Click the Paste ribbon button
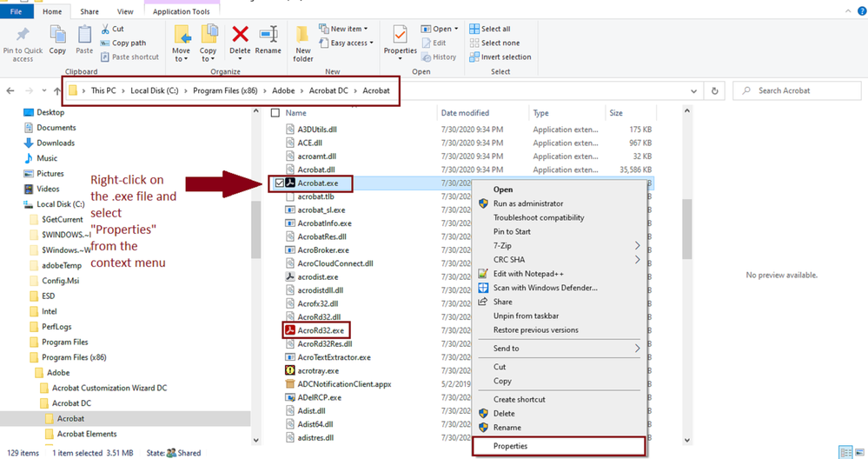The width and height of the screenshot is (868, 459). 84,40
